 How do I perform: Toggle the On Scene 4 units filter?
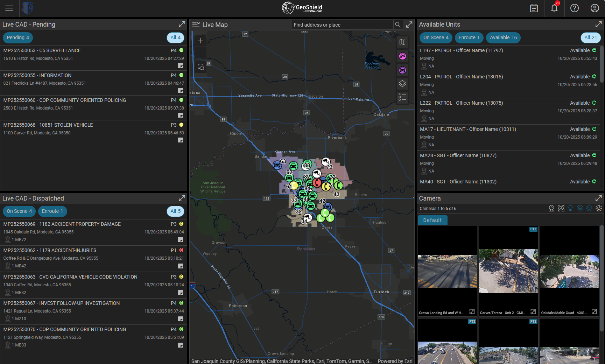[436, 37]
